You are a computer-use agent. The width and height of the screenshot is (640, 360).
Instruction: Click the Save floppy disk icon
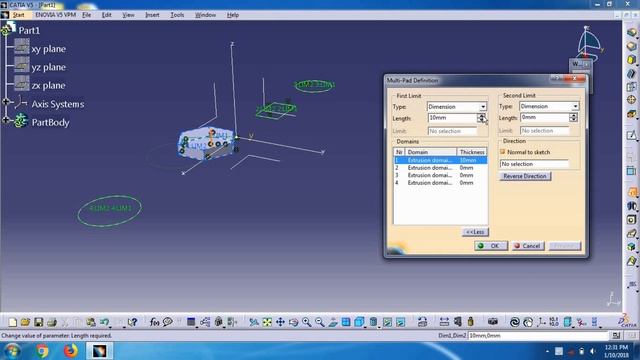pyautogui.click(x=38, y=322)
